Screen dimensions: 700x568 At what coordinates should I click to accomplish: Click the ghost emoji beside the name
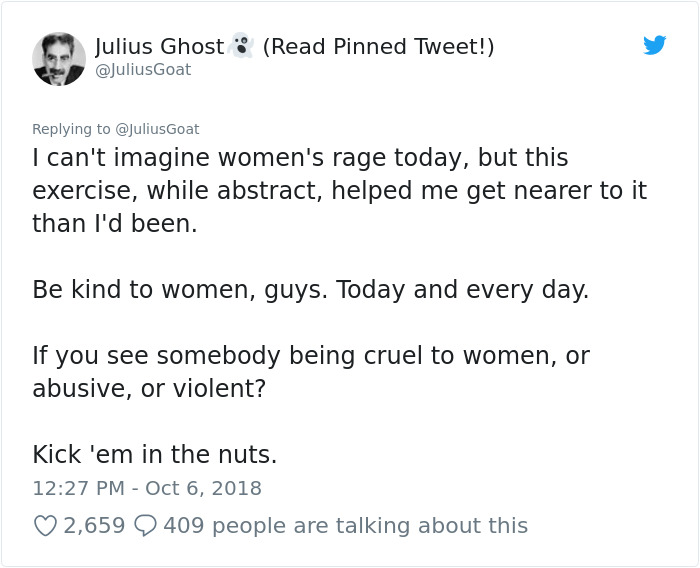click(x=241, y=46)
